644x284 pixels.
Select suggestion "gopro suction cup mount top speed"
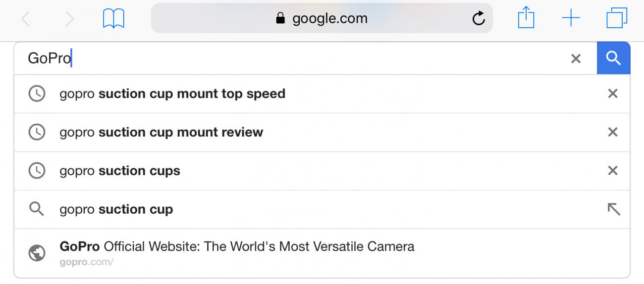[x=172, y=94]
